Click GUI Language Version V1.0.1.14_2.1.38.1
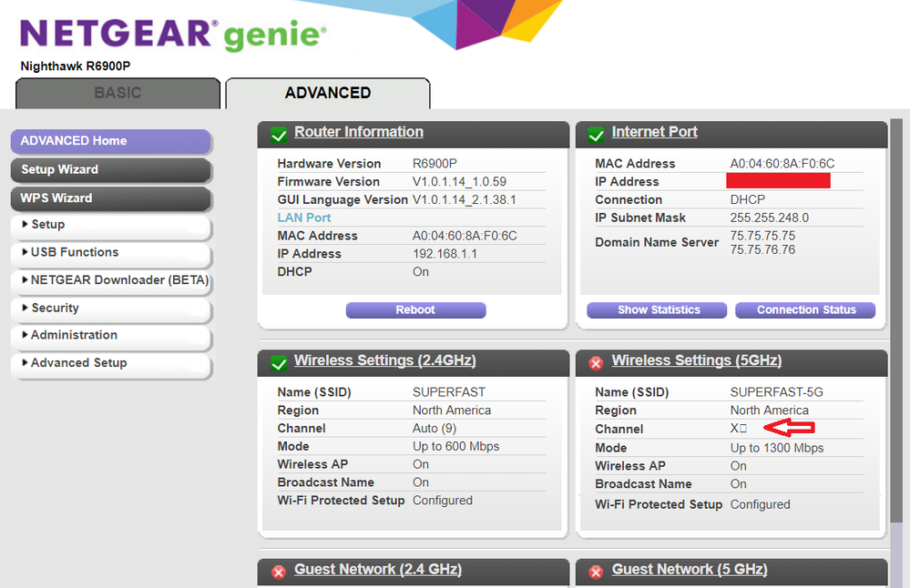 [x=465, y=199]
